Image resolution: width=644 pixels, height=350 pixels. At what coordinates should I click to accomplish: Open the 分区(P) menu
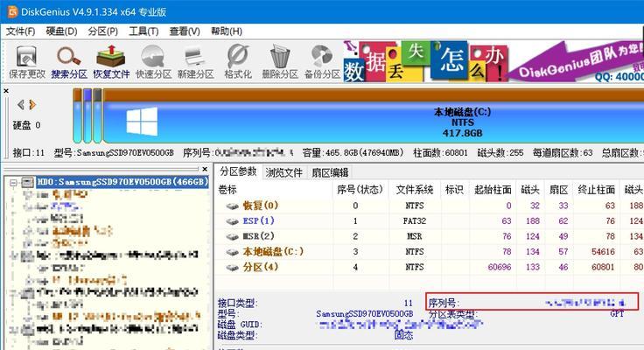click(x=102, y=31)
